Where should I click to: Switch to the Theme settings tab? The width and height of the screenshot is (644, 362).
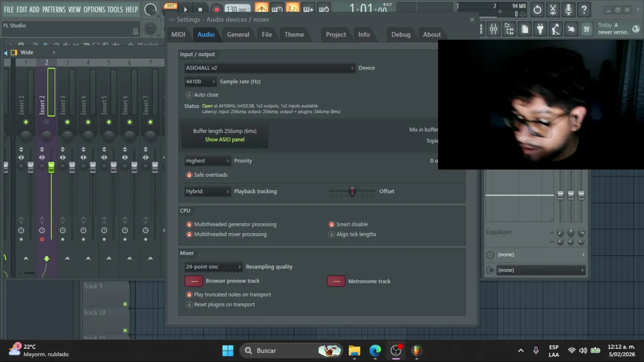coord(294,35)
